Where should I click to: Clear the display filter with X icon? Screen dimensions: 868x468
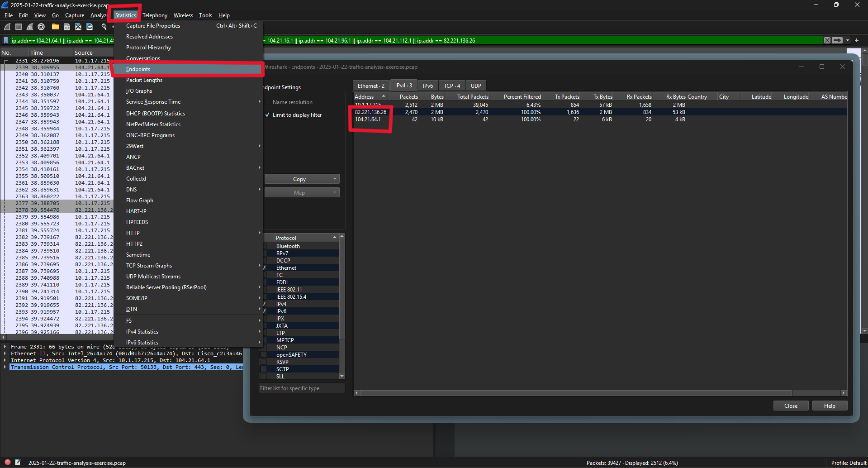827,40
